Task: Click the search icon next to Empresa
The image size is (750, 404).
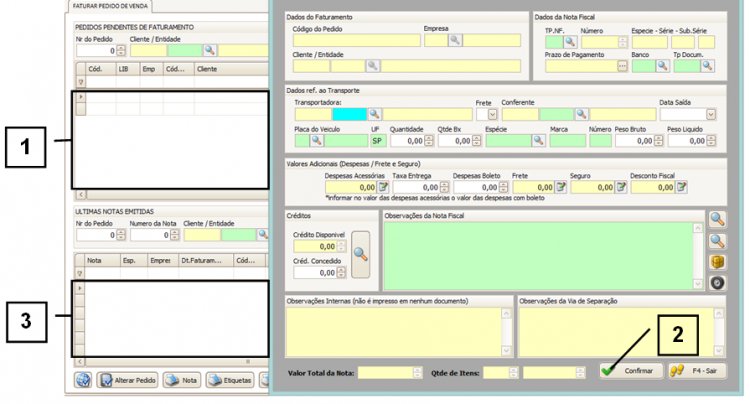Action: tap(454, 40)
